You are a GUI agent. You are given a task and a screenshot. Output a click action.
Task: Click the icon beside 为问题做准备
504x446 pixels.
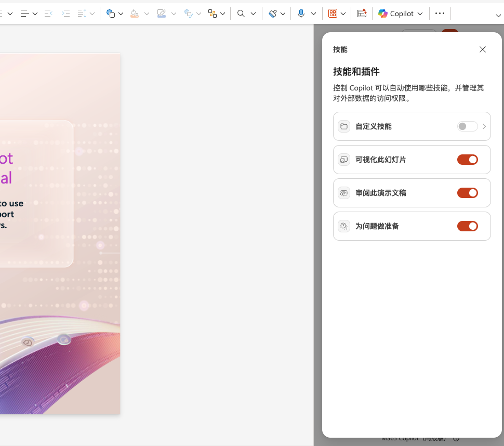[344, 226]
